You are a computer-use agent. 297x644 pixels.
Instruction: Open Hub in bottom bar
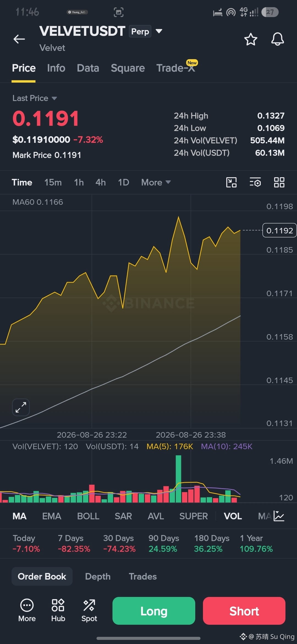coord(58,610)
